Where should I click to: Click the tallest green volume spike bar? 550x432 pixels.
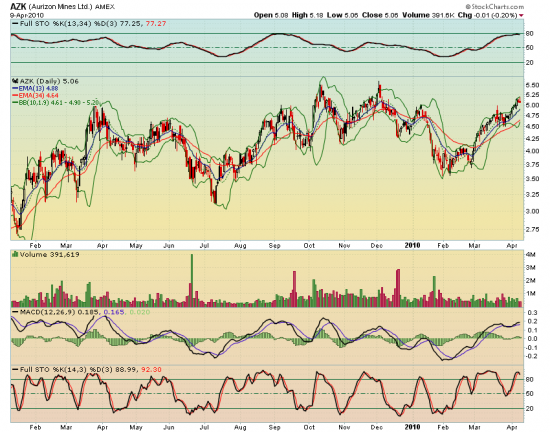[192, 281]
